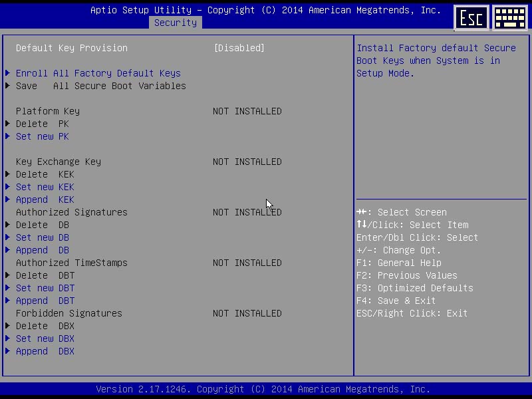Click the Aptio Setup Utility title text
The image size is (532, 399).
click(265, 10)
